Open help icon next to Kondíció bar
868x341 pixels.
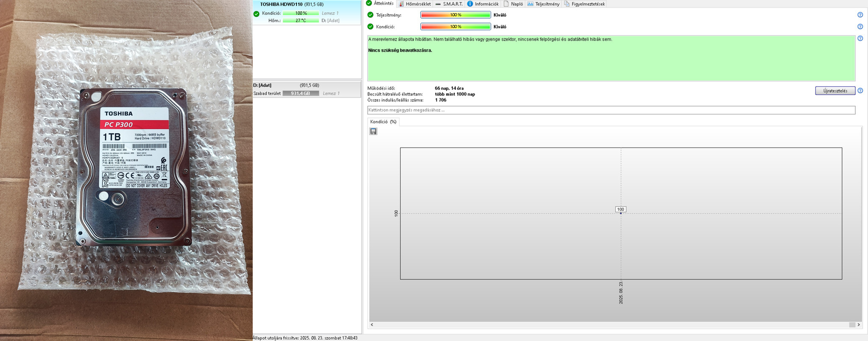pos(860,27)
